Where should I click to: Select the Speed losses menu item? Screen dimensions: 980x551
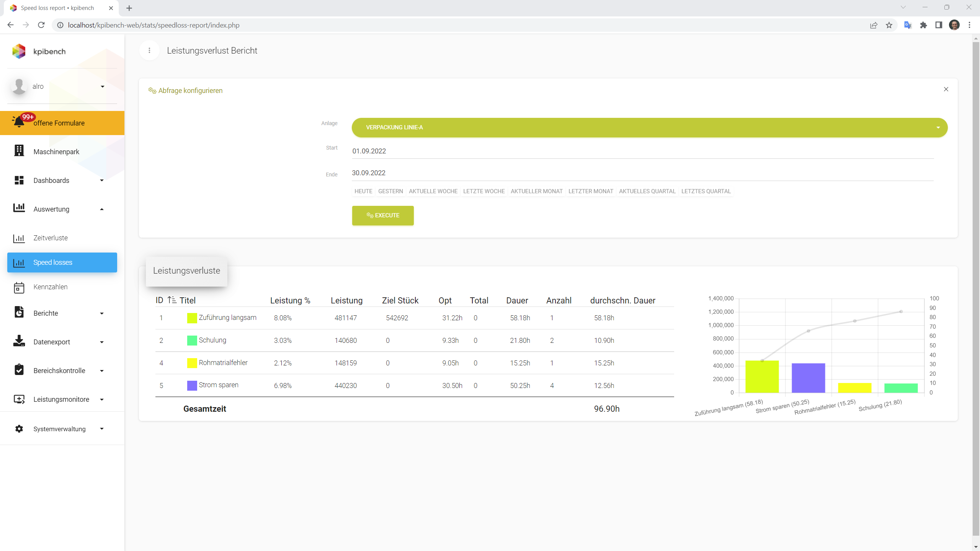coord(62,262)
